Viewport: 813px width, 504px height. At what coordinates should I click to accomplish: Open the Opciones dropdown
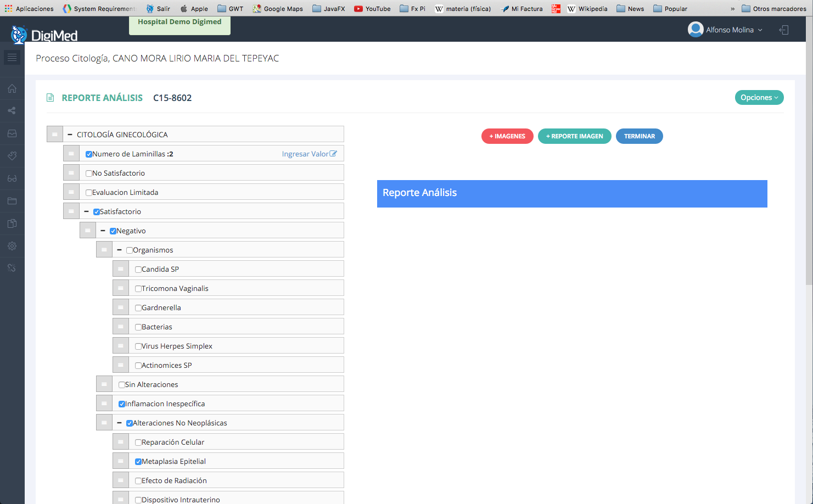[759, 98]
